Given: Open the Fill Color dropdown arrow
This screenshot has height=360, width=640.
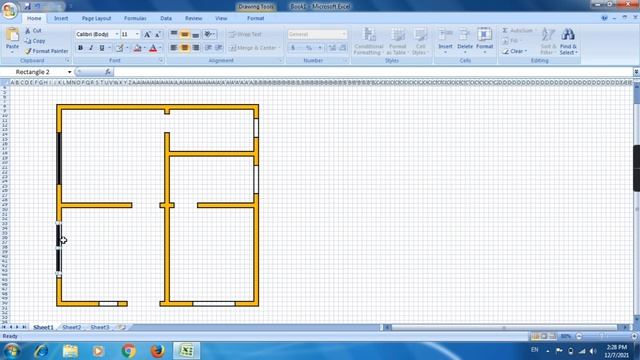Looking at the screenshot, I should [144, 48].
